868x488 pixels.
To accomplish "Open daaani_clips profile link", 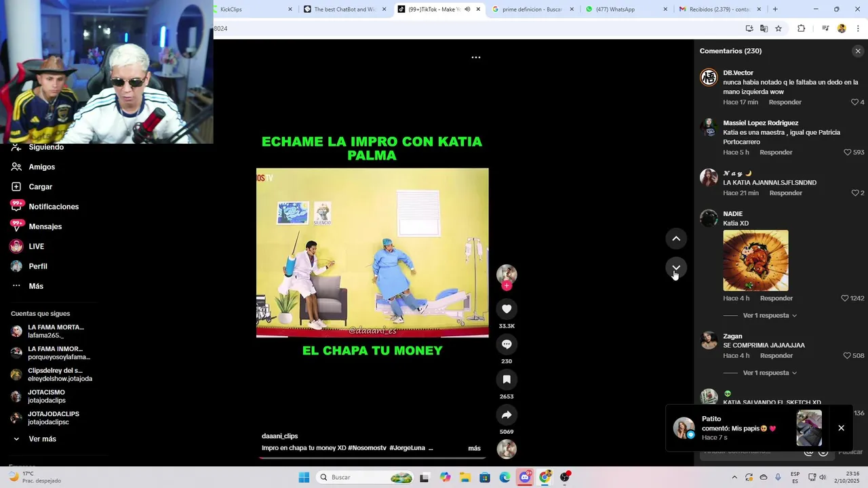I will click(x=279, y=436).
